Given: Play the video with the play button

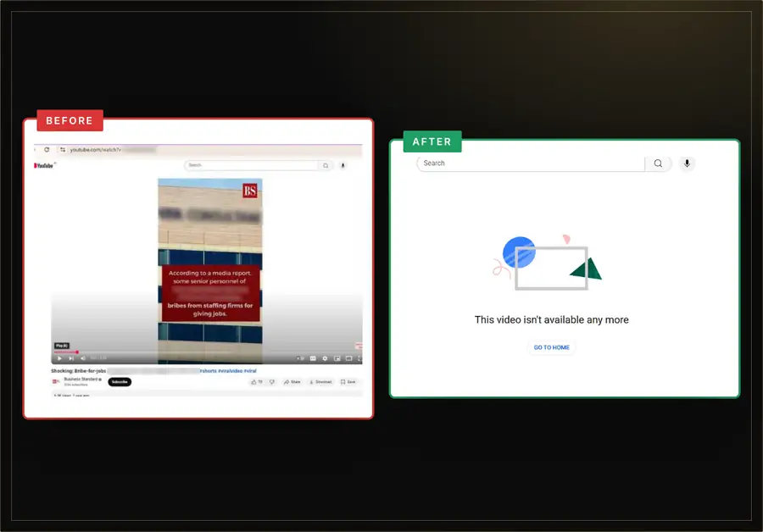Looking at the screenshot, I should tap(60, 358).
